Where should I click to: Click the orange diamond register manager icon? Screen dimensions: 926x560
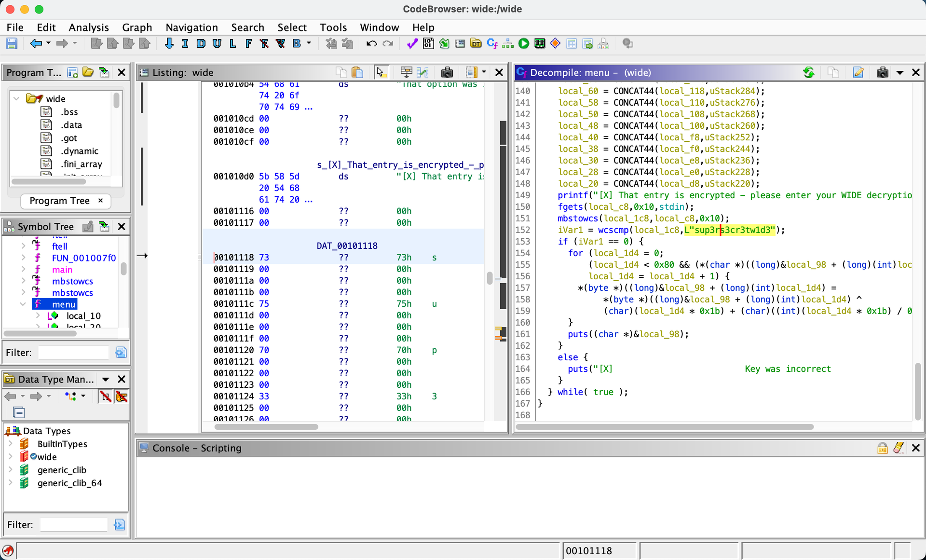[x=556, y=44]
